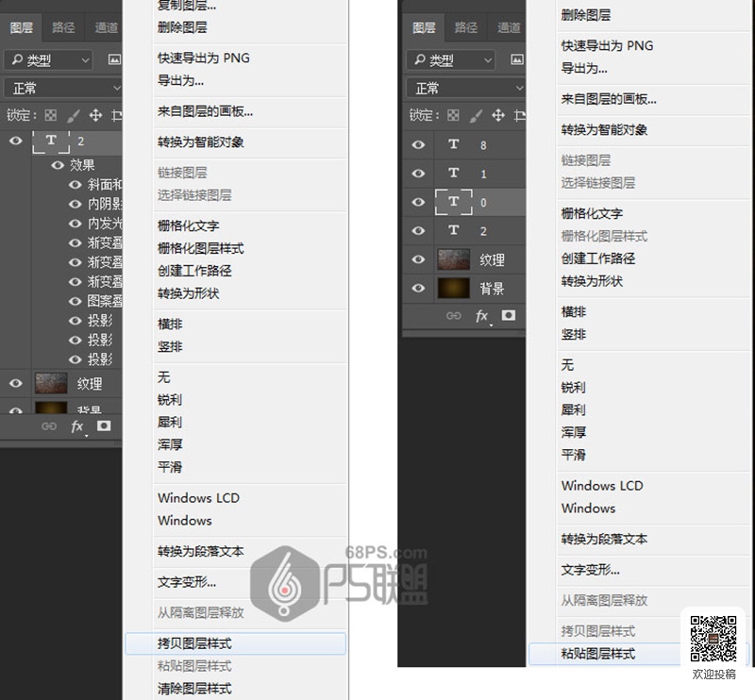Click lock image pixels brush icon in left panel
Screen dimensions: 755x700
pyautogui.click(x=74, y=115)
